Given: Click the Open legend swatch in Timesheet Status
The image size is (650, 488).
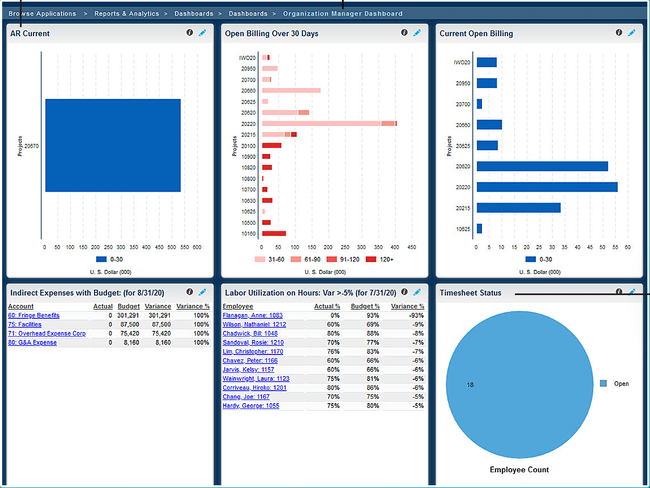Looking at the screenshot, I should click(603, 383).
